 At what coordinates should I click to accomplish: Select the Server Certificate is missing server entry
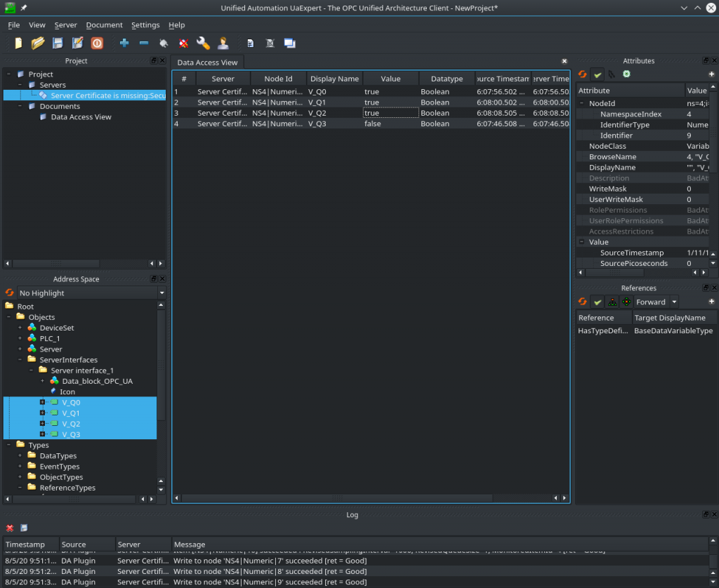(108, 95)
